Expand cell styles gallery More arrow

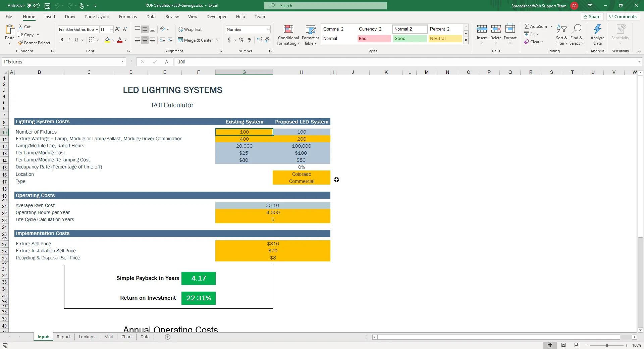(466, 41)
